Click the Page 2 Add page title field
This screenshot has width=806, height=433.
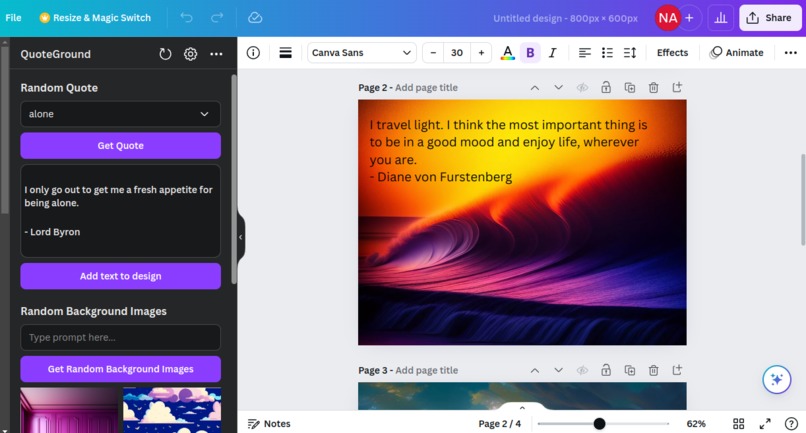point(426,87)
